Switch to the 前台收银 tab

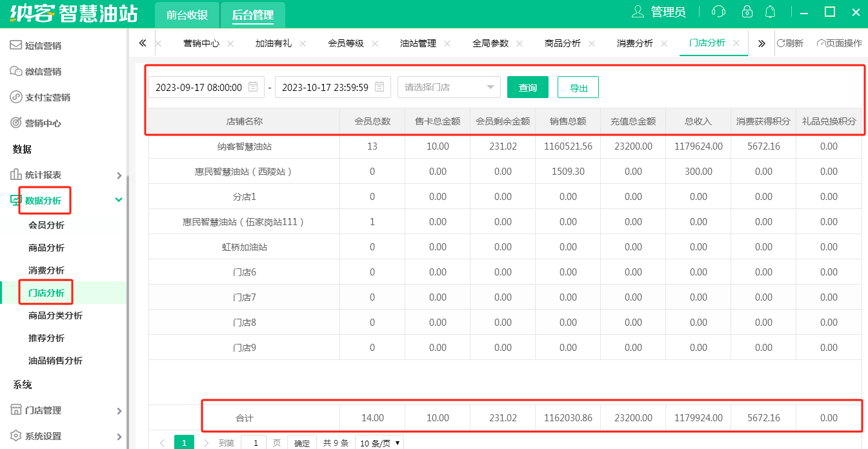(x=187, y=15)
